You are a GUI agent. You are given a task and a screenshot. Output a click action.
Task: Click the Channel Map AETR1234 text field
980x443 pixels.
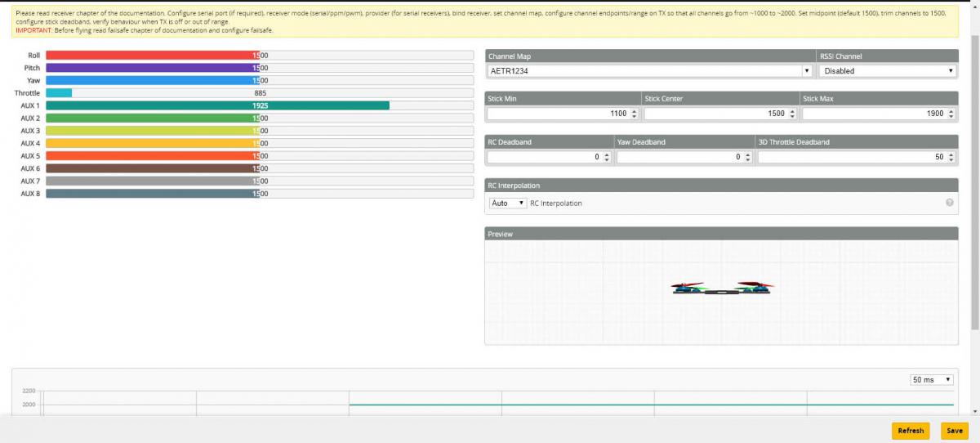click(644, 71)
